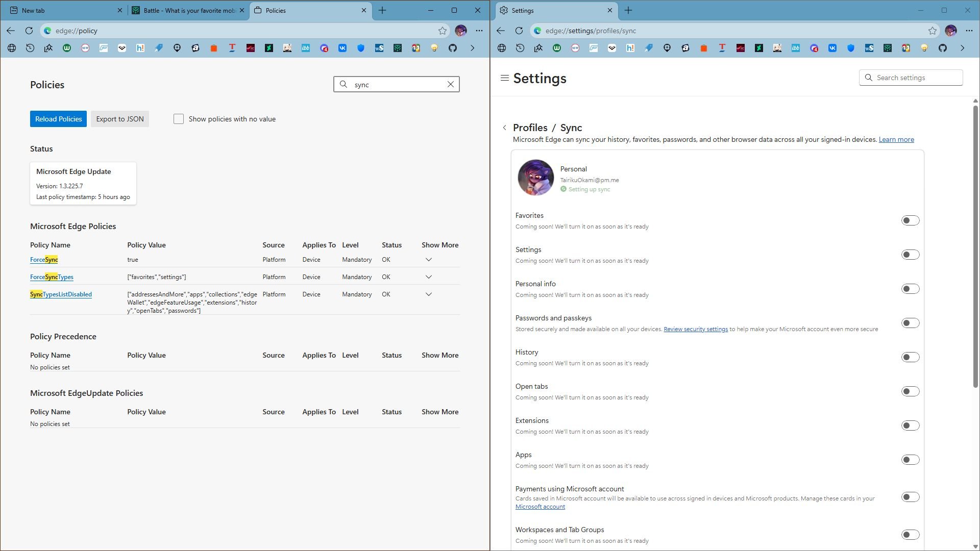Open a new tab in Policies window
Viewport: 980px width, 551px height.
(382, 10)
